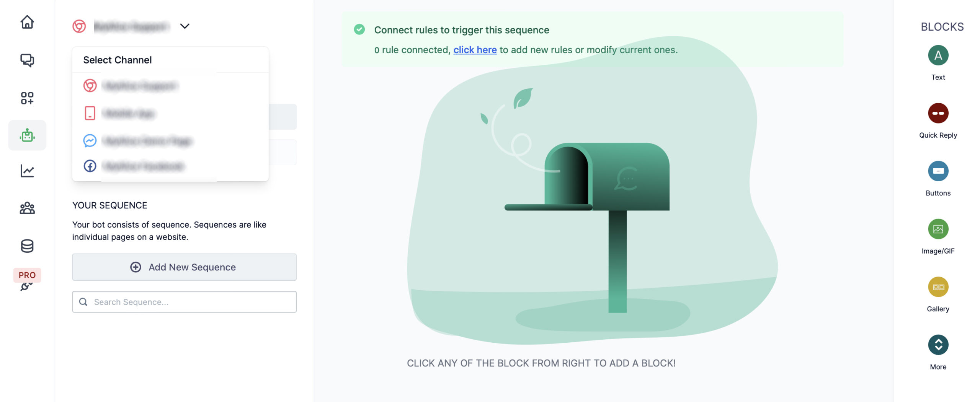Open the database stack icon
Image resolution: width=980 pixels, height=402 pixels.
[27, 246]
